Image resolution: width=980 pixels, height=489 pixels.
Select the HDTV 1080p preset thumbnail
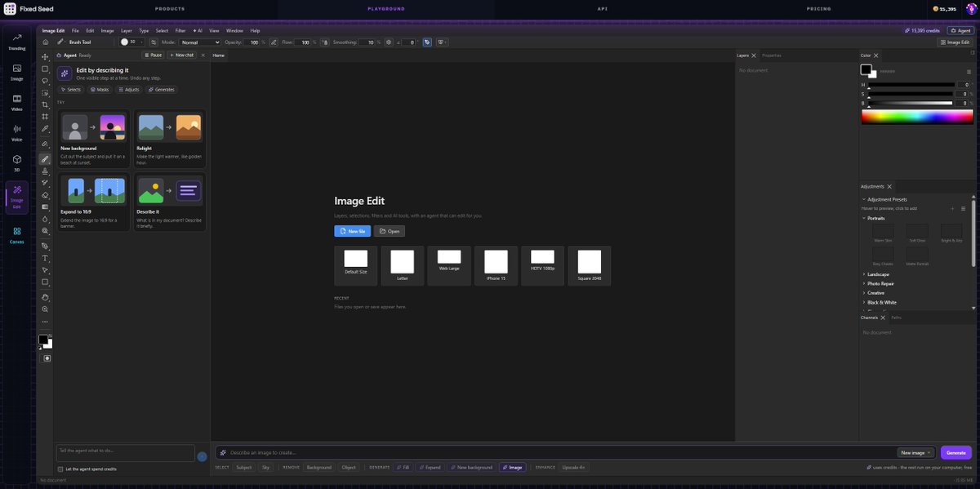[543, 266]
